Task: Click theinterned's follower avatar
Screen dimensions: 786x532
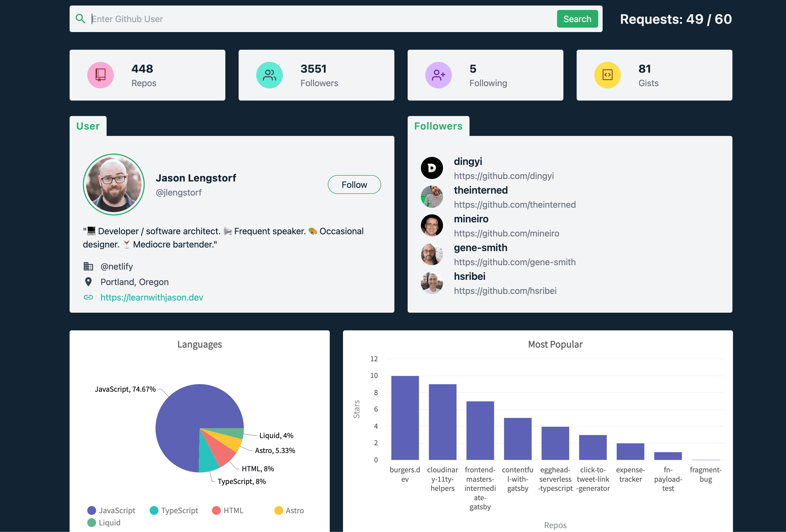Action: [432, 197]
